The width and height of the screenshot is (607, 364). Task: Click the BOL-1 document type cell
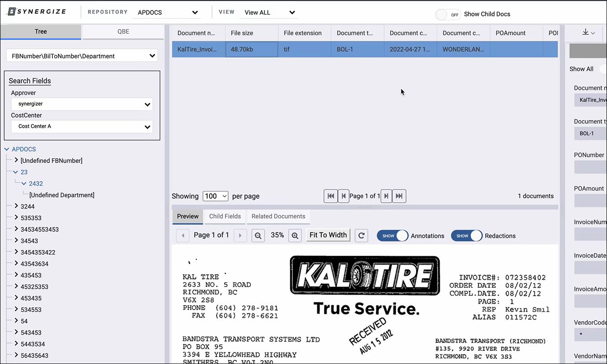357,49
